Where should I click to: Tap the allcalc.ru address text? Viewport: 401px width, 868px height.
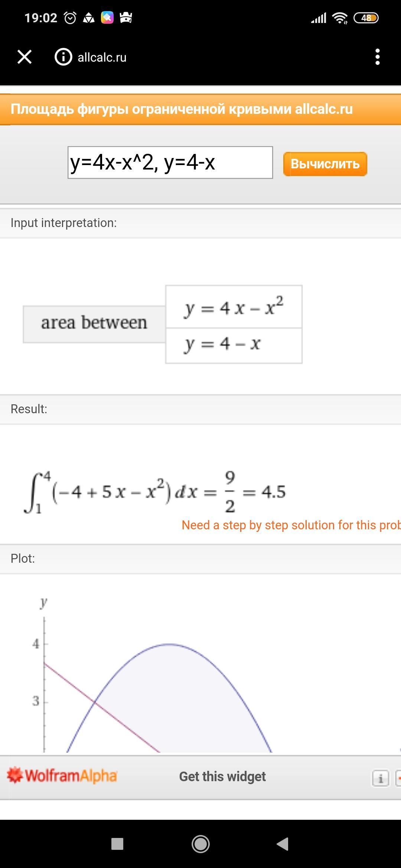[x=102, y=57]
